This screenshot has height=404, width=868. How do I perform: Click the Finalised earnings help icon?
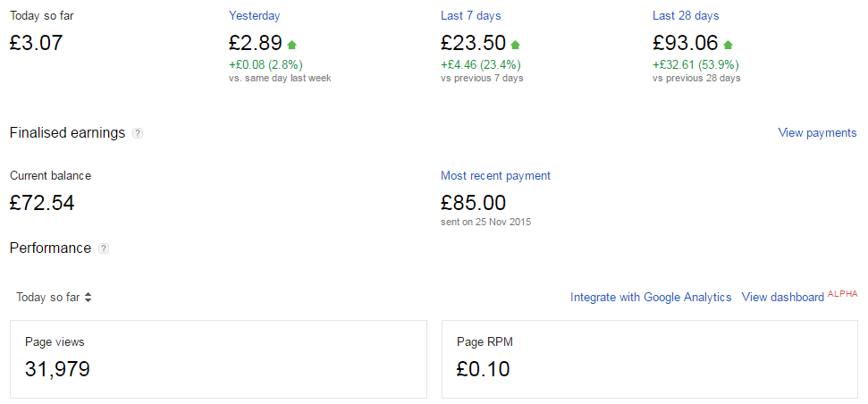coord(138,133)
